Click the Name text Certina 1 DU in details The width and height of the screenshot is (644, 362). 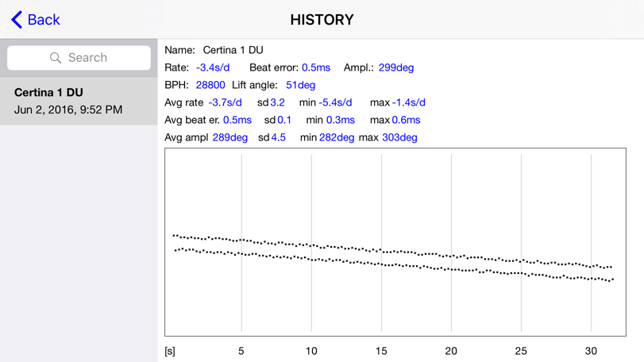coord(233,50)
